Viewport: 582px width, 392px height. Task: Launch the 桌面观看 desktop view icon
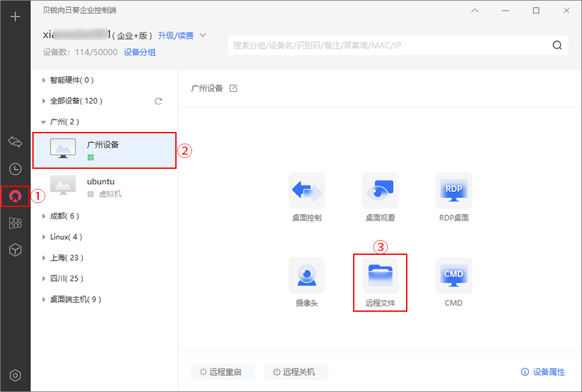click(x=380, y=190)
